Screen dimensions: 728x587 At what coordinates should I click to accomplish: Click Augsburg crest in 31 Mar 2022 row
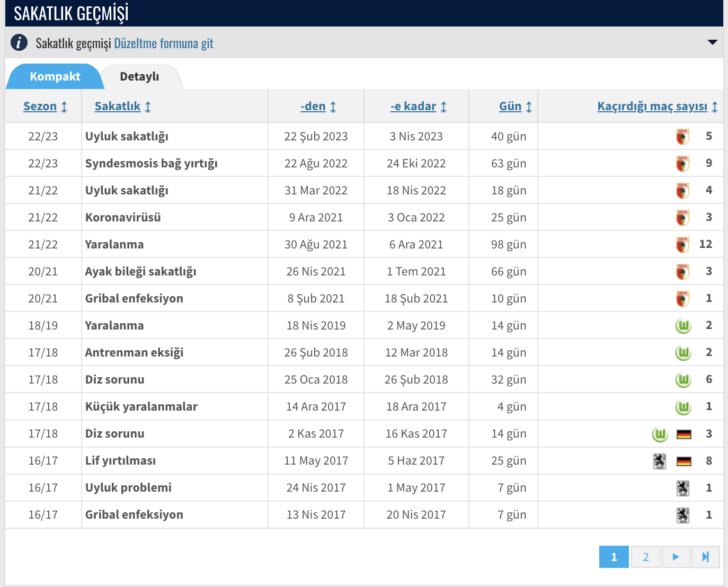coord(683,191)
